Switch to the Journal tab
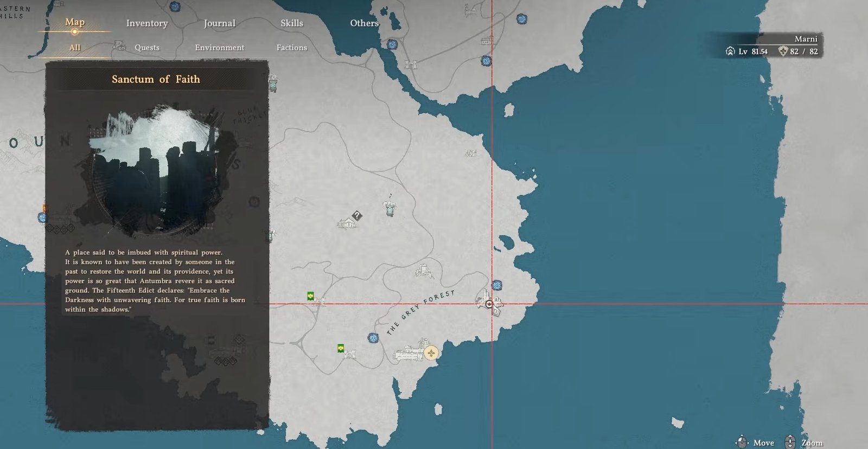Screen dimensions: 868x449 tap(219, 23)
